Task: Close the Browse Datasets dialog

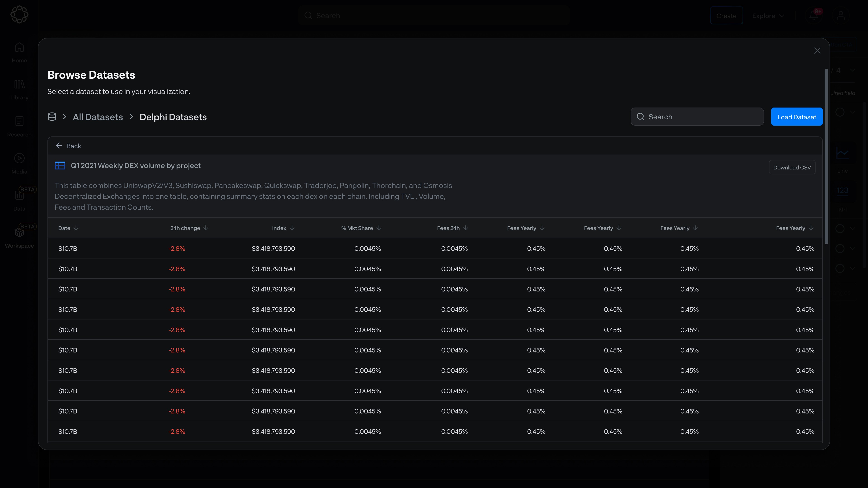Action: click(817, 51)
